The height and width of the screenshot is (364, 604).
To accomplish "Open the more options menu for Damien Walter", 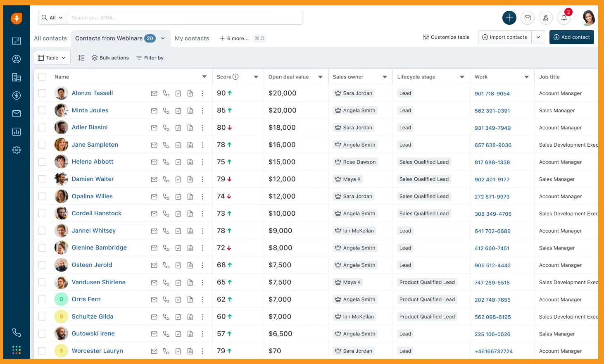I will [202, 179].
